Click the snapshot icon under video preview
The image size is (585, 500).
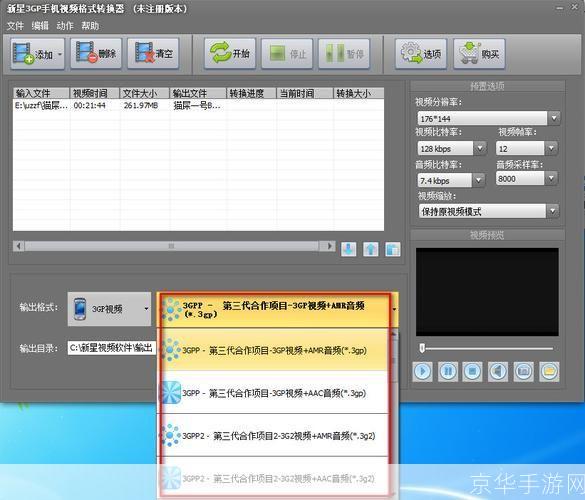point(523,371)
